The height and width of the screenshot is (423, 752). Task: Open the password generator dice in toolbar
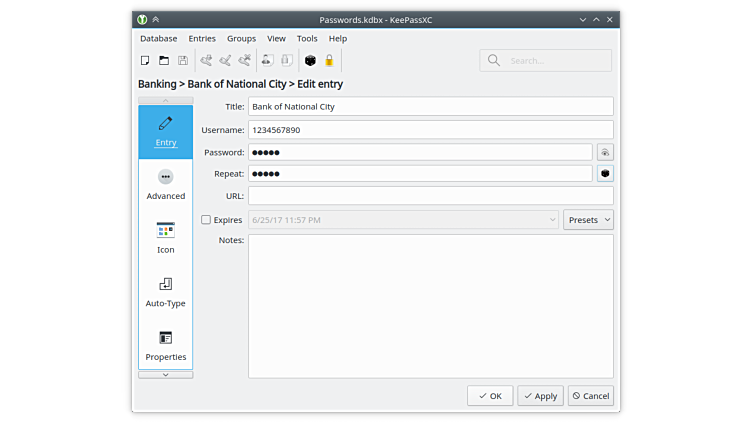[x=310, y=61]
